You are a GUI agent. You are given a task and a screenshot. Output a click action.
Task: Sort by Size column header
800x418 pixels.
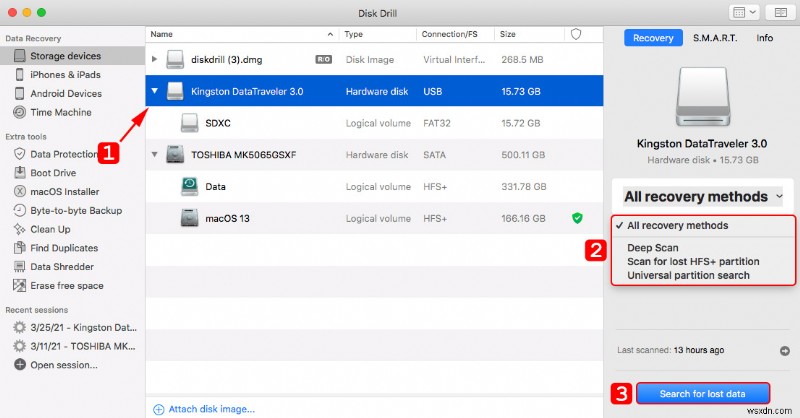[x=529, y=34]
